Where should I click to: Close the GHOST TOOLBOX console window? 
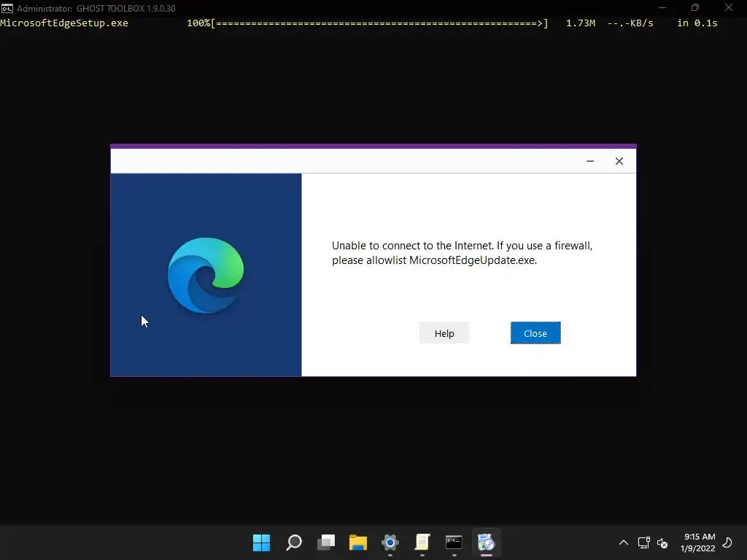(729, 7)
